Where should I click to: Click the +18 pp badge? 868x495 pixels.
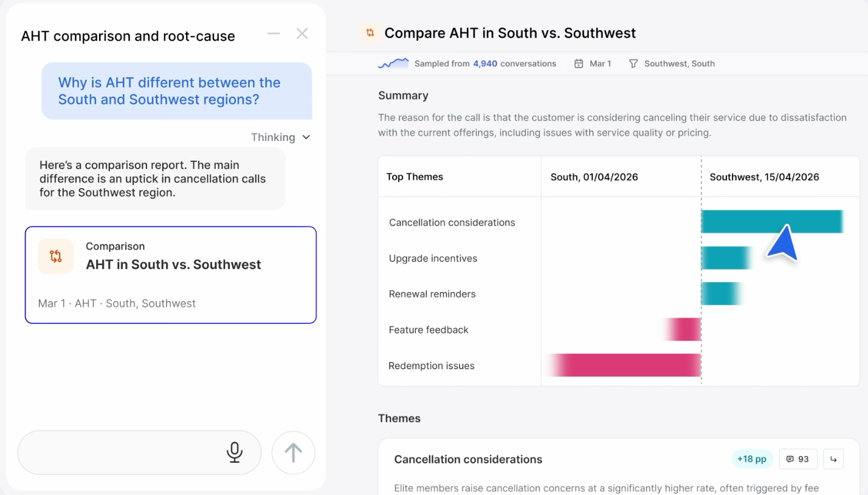tap(752, 459)
